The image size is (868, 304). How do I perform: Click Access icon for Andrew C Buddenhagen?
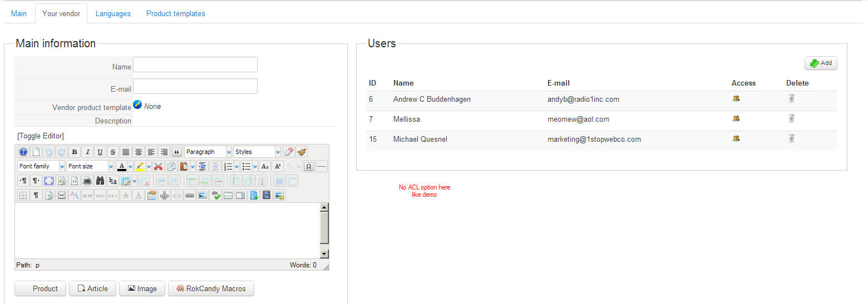[x=736, y=98]
